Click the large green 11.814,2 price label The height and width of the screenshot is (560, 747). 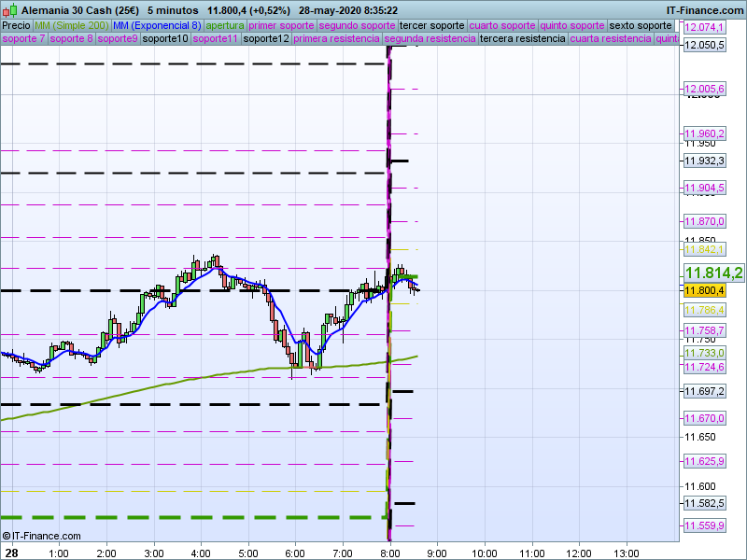(x=713, y=273)
